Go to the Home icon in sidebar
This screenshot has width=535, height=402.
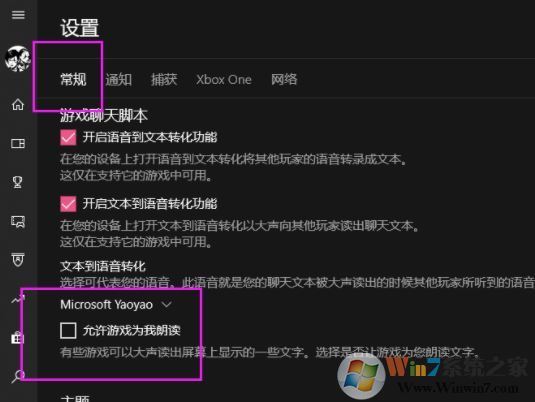click(18, 104)
